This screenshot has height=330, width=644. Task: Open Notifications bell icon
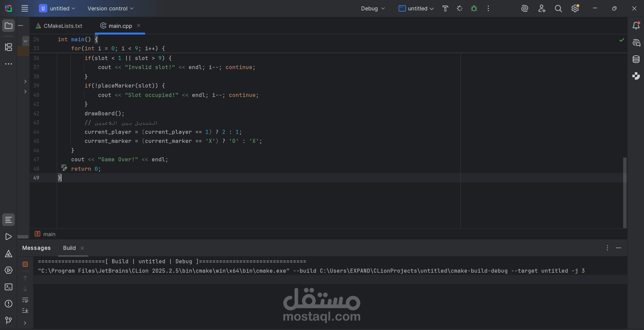[636, 26]
